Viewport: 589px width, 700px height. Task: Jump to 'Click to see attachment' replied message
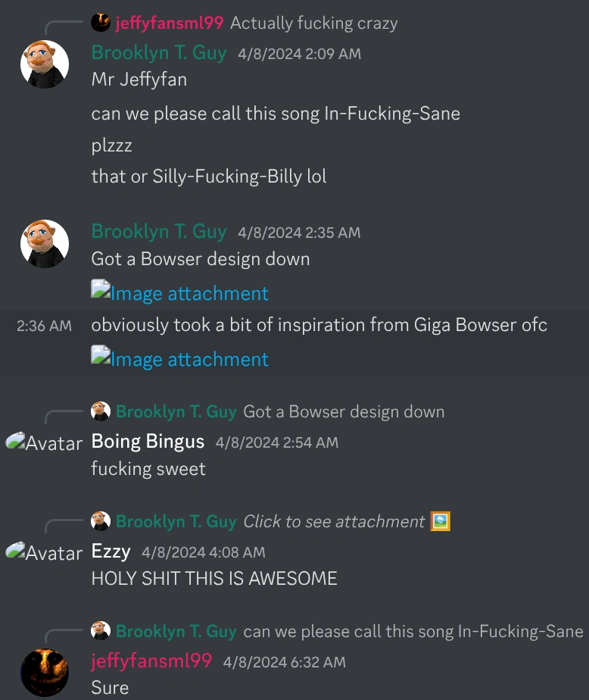334,521
